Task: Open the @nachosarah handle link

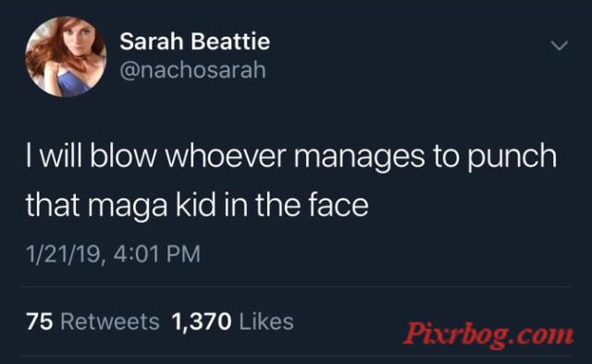Action: (x=192, y=70)
